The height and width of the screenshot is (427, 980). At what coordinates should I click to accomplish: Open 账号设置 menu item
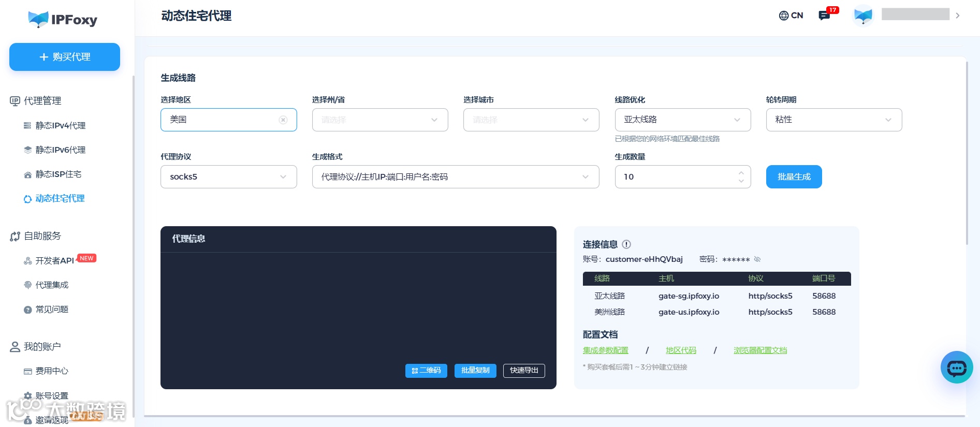(52, 396)
